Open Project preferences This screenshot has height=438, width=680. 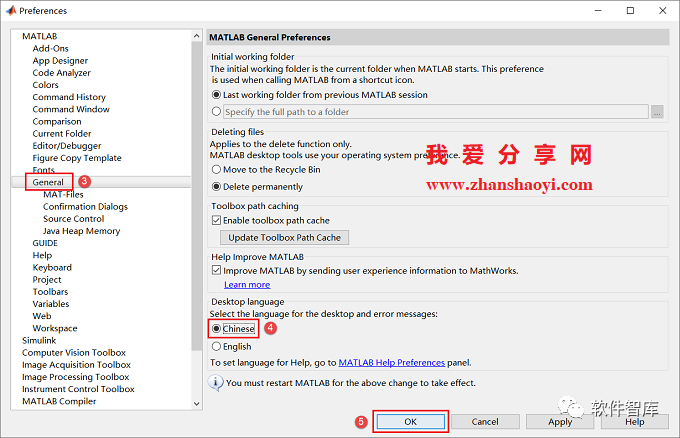pyautogui.click(x=47, y=279)
